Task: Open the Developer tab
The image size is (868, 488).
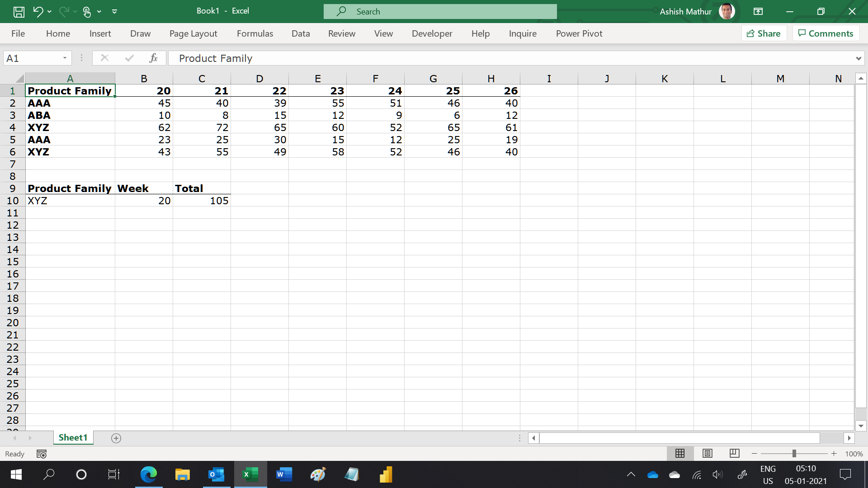Action: (432, 33)
